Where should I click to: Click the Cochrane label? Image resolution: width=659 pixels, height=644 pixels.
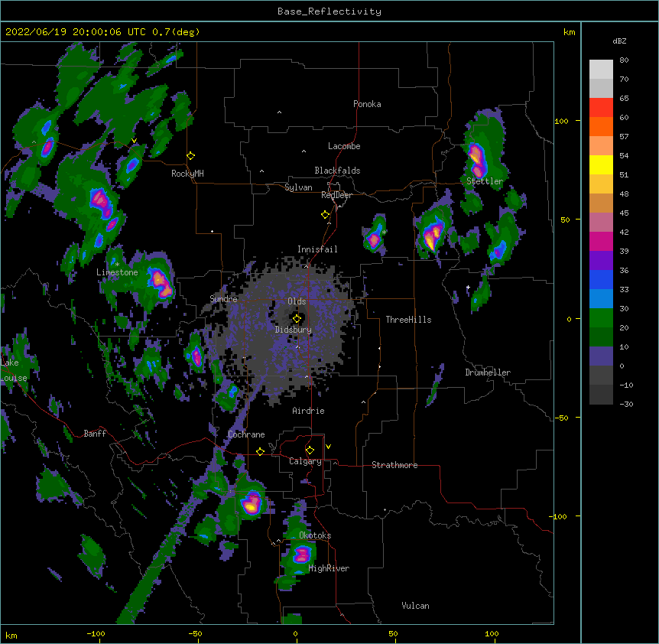(x=246, y=434)
